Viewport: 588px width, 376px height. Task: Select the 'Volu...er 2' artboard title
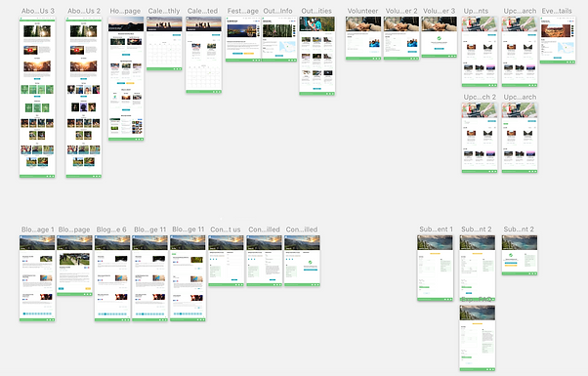coord(401,11)
